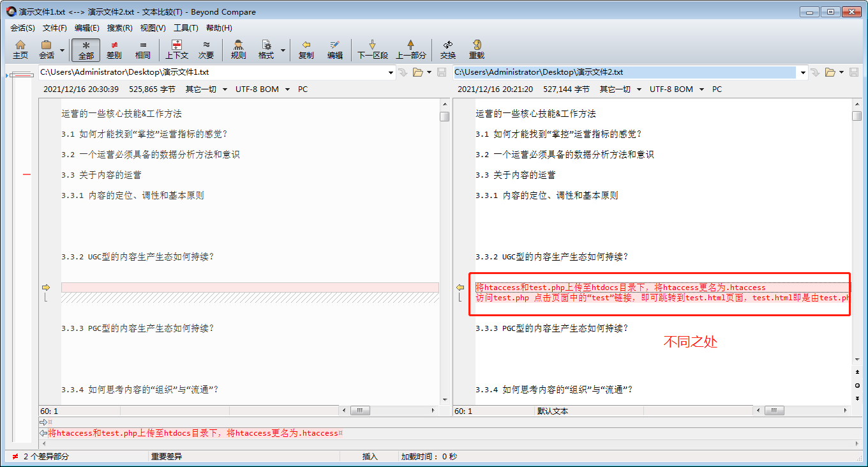The width and height of the screenshot is (868, 467).
Task: Click left line '3.3 关于内容的运营'
Action: pyautogui.click(x=101, y=175)
